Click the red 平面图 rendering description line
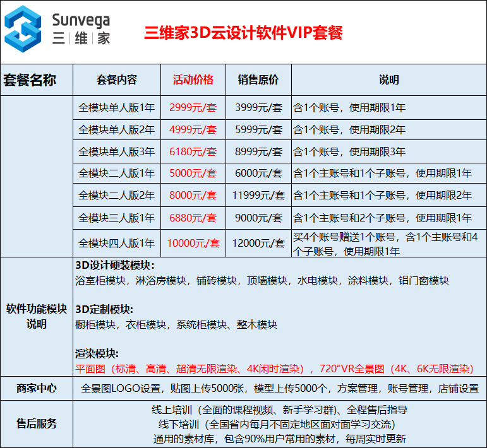Screen dimensions: 487x448 [x=275, y=369]
